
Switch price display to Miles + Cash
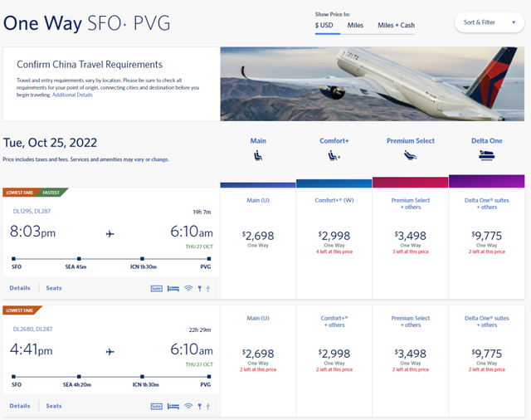tap(396, 25)
